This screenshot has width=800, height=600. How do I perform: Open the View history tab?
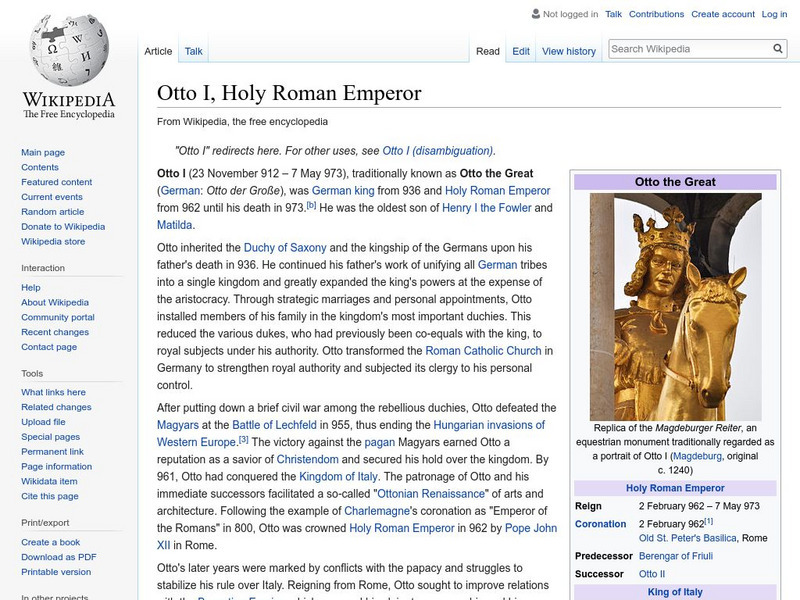568,51
